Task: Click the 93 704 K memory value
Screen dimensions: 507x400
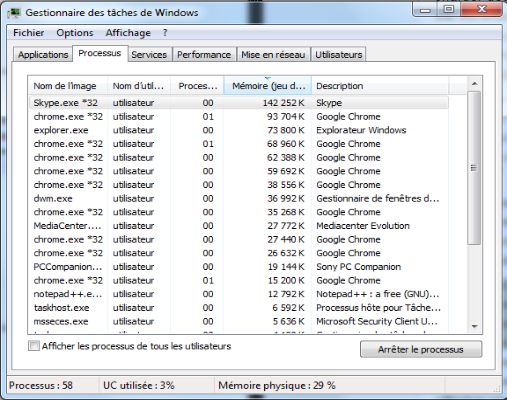Action: pos(286,117)
